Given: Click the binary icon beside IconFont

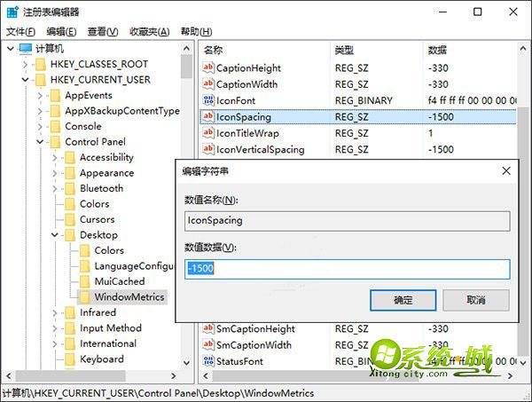Looking at the screenshot, I should tap(208, 100).
